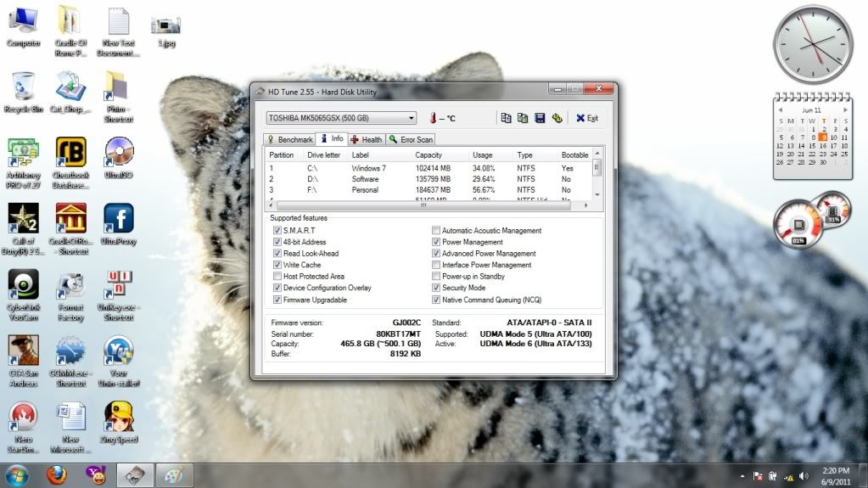Select the New Text Document icon
This screenshot has height=488, width=868.
(x=119, y=31)
